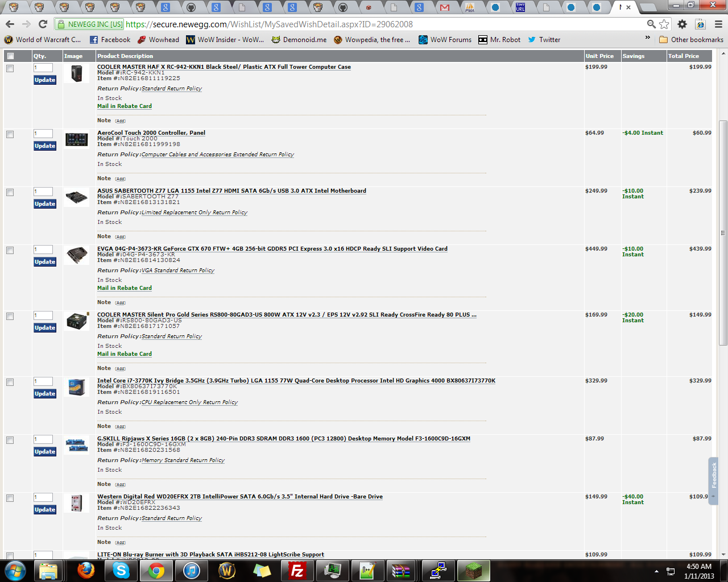Viewport: 728px width, 582px height.
Task: Update quantity for COOLER MASTER HAF X
Action: (45, 80)
